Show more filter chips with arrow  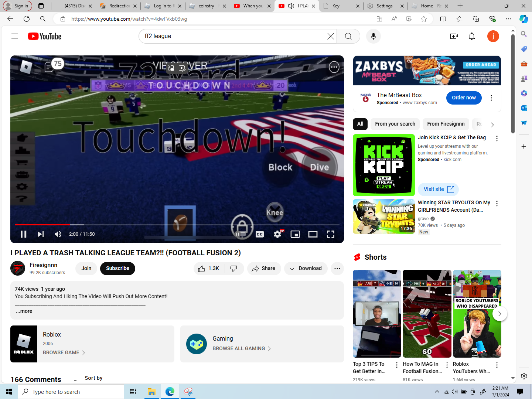pyautogui.click(x=492, y=125)
